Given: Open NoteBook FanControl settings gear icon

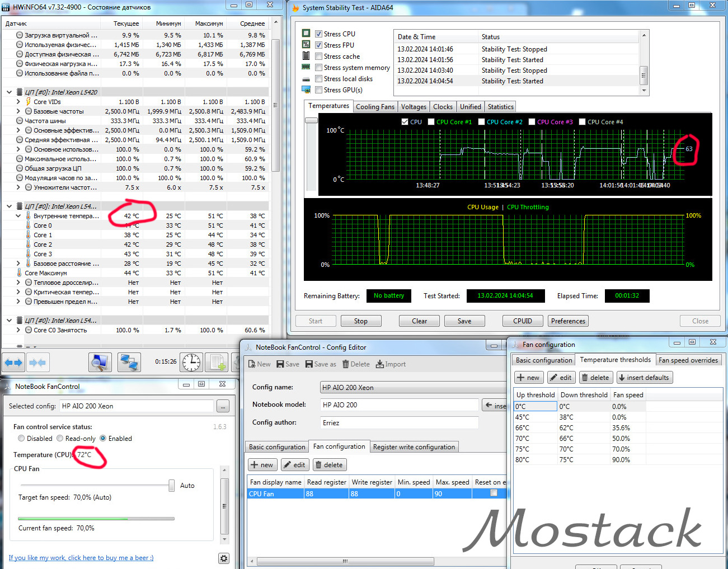Looking at the screenshot, I should pyautogui.click(x=224, y=558).
